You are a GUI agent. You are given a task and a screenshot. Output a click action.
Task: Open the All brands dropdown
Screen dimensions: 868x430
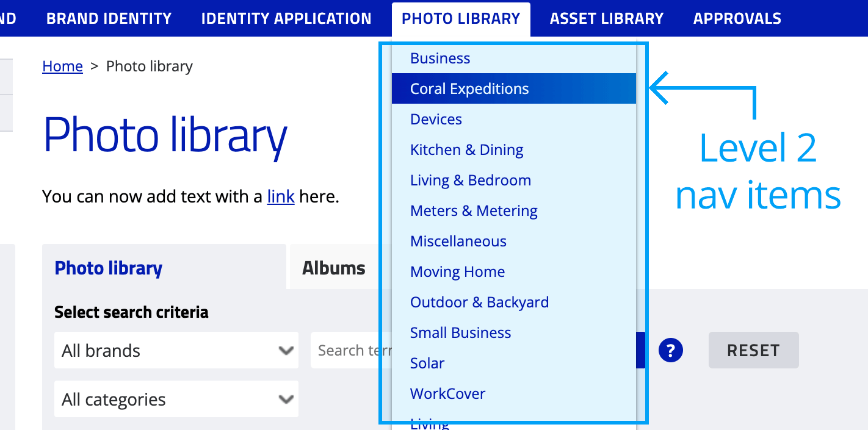176,351
